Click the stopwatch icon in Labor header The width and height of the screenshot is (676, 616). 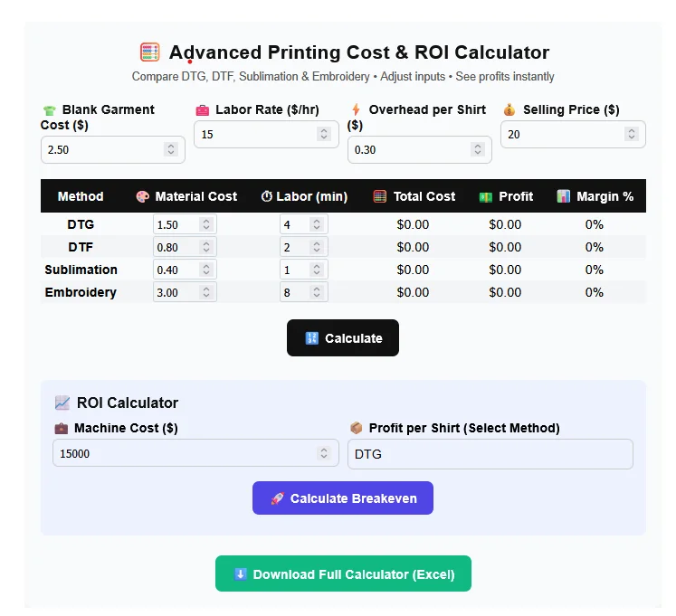point(267,196)
